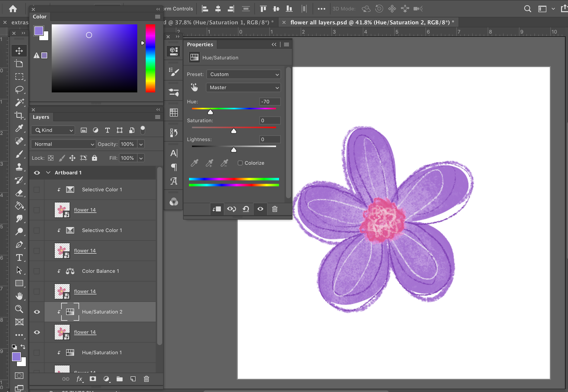Viewport: 568px width, 392px height.
Task: Collapse the Artboard 1 group
Action: click(x=48, y=173)
